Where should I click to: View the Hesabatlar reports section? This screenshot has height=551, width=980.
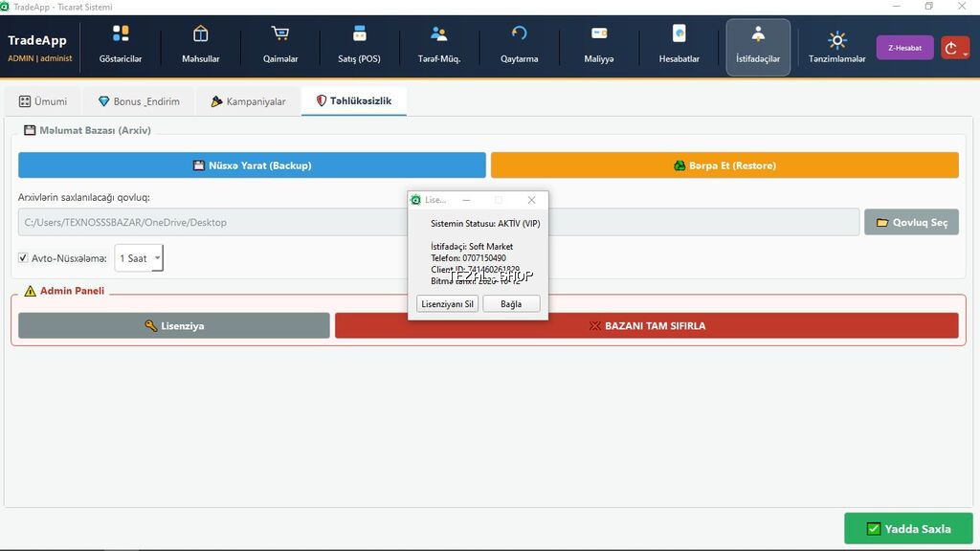tap(679, 45)
